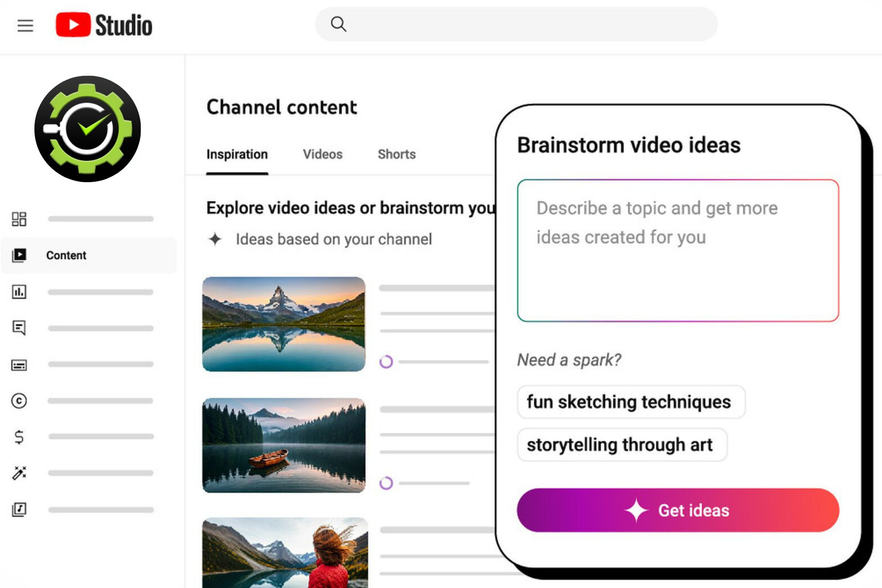Image resolution: width=882 pixels, height=588 pixels.
Task: Click the Ideas based on your channel text
Action: pyautogui.click(x=334, y=239)
